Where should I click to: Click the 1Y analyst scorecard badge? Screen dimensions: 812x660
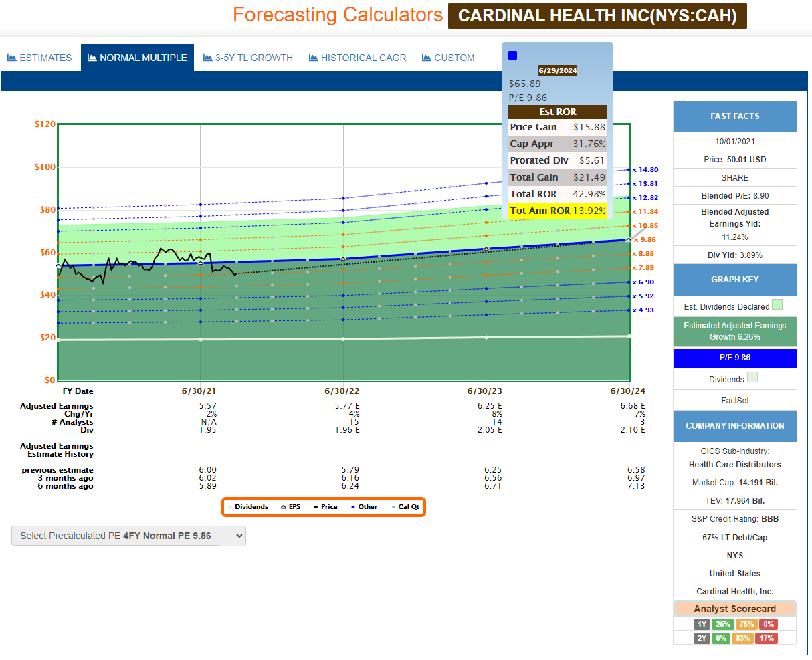point(701,624)
